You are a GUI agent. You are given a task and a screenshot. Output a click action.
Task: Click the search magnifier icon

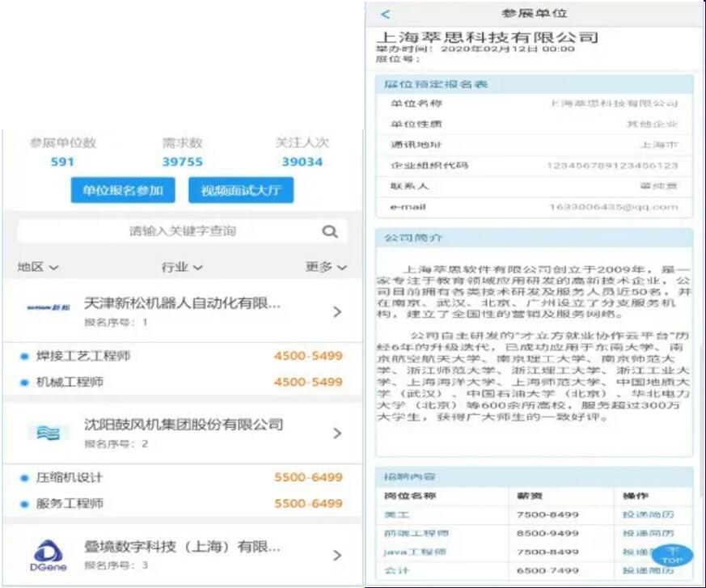coord(330,231)
